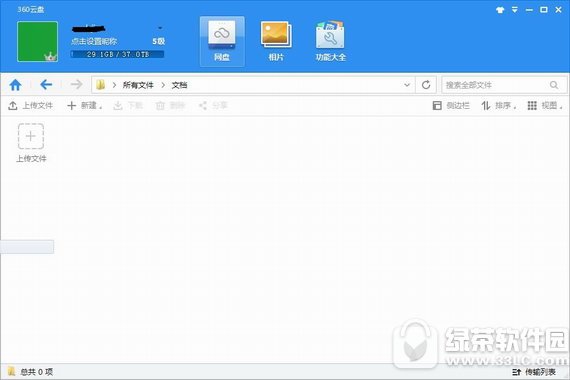Open the 排序 sort dropdown
This screenshot has width=570, height=380.
point(499,105)
